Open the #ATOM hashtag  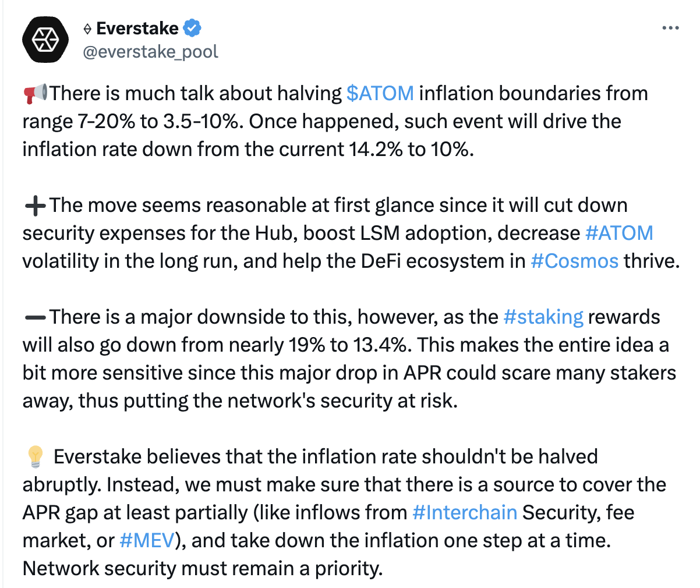[618, 233]
